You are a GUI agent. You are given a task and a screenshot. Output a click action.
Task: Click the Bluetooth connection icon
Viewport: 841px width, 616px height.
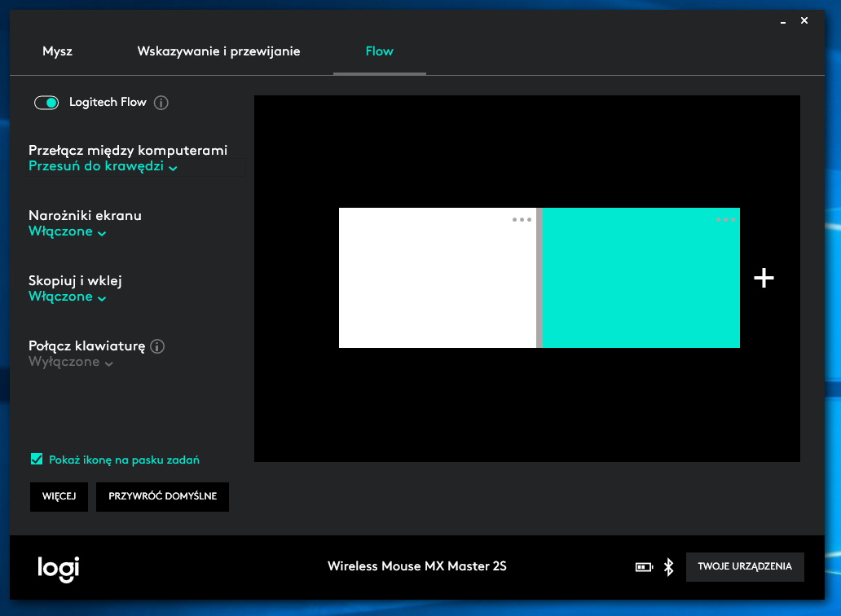pos(669,566)
